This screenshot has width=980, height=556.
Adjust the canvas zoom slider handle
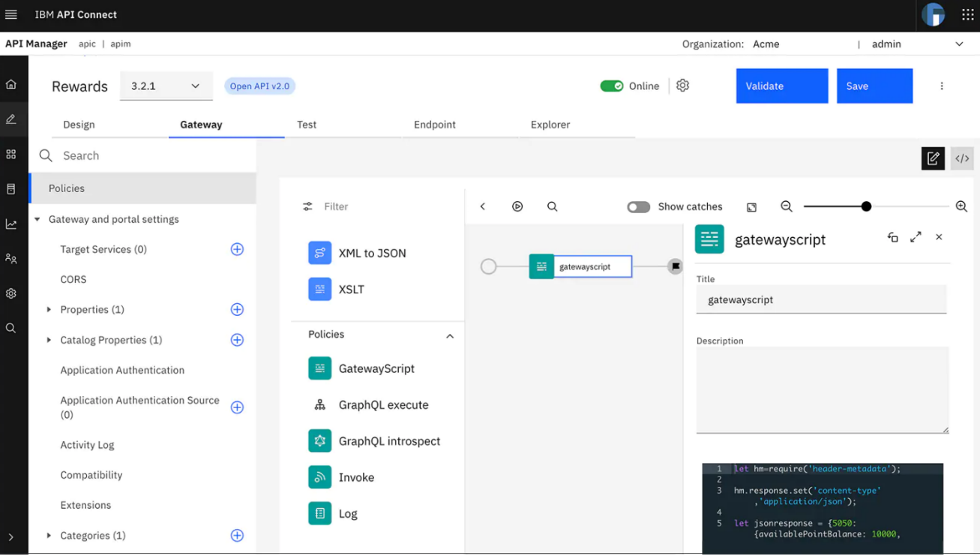pos(866,206)
